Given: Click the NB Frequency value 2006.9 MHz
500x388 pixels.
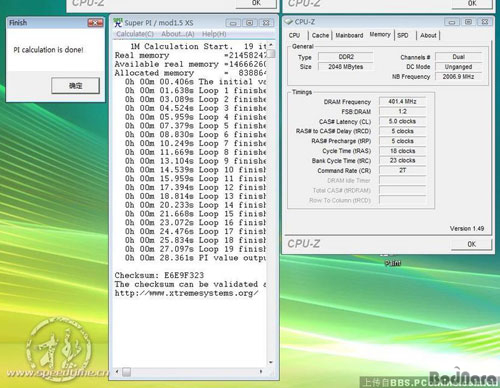Looking at the screenshot, I should [x=459, y=77].
